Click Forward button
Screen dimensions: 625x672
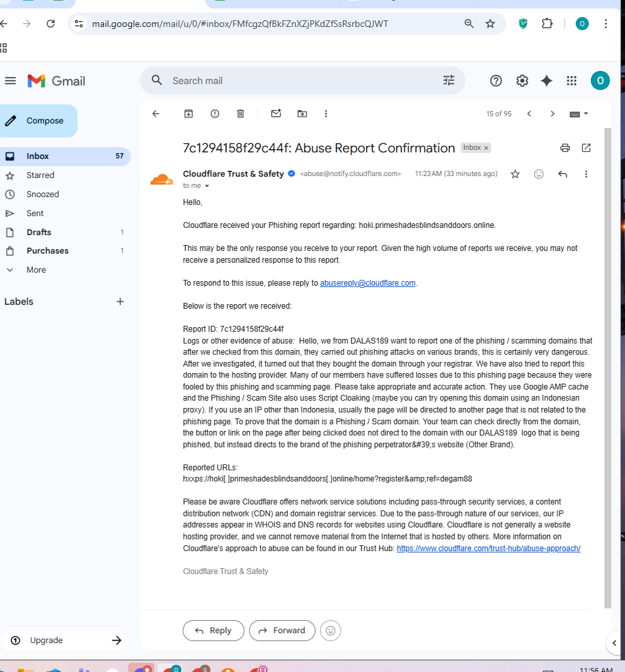[282, 631]
